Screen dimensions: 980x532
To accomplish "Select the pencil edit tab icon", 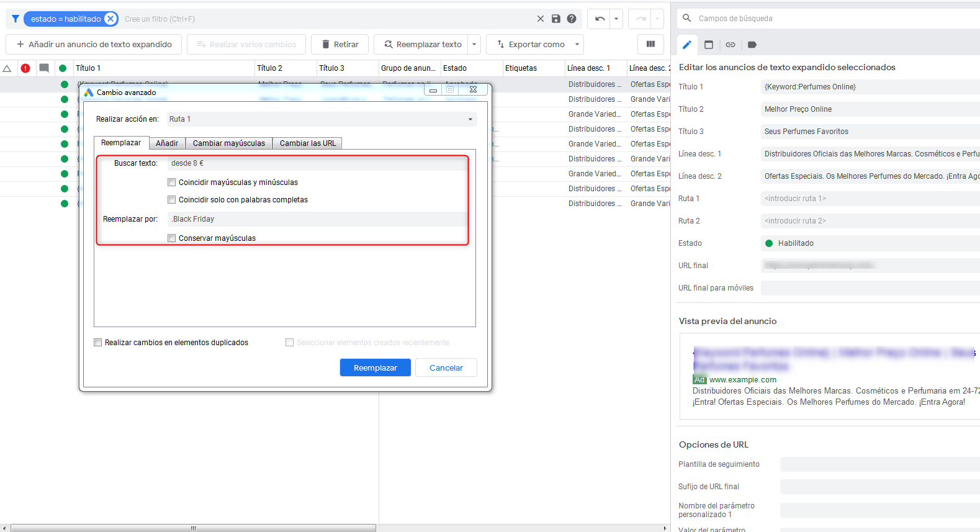I will pyautogui.click(x=687, y=45).
